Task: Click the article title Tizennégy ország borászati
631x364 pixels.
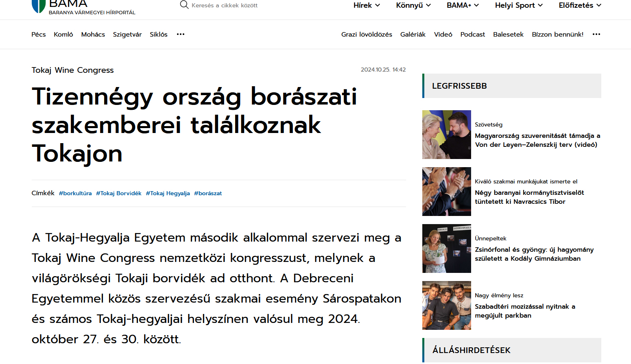Action: pos(194,125)
